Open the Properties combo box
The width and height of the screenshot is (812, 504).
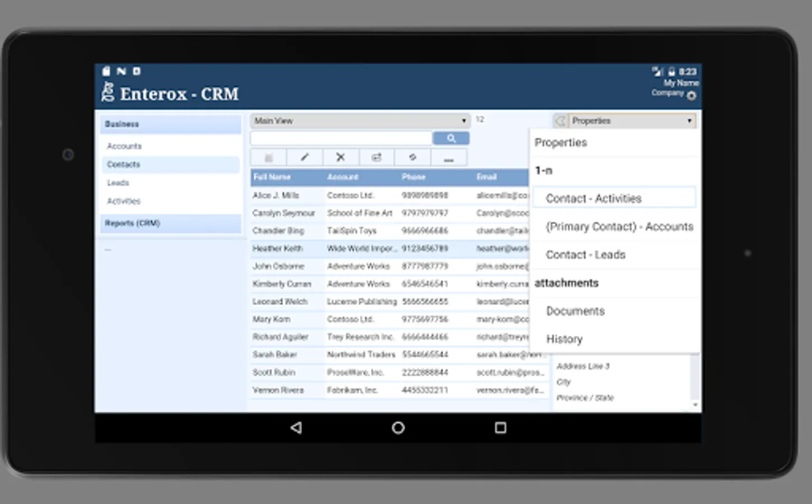point(632,121)
